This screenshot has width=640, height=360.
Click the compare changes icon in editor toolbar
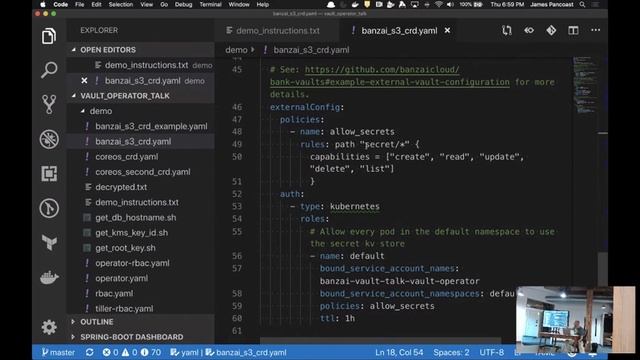click(x=507, y=30)
